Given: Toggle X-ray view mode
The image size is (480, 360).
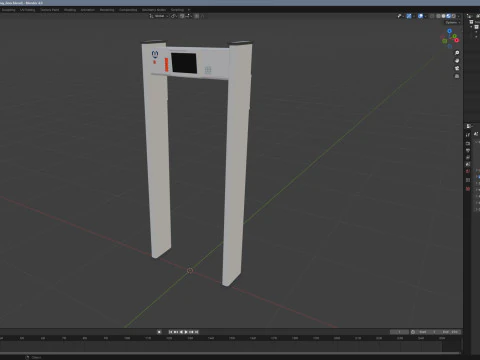Looking at the screenshot, I should point(432,16).
